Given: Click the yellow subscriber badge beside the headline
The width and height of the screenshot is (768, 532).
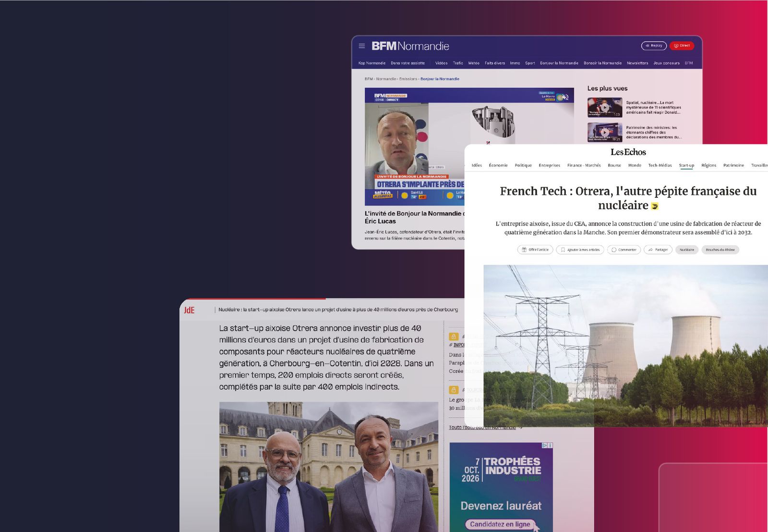Looking at the screenshot, I should (655, 206).
